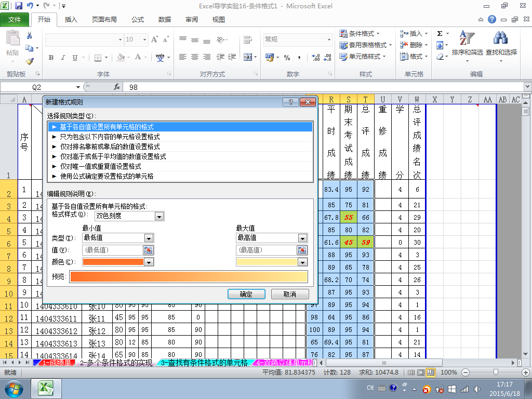Screen dimensions: 532x399
Task: Select rule type 仅对排名靠前或靠后的数值设置格式
Action: coord(180,147)
